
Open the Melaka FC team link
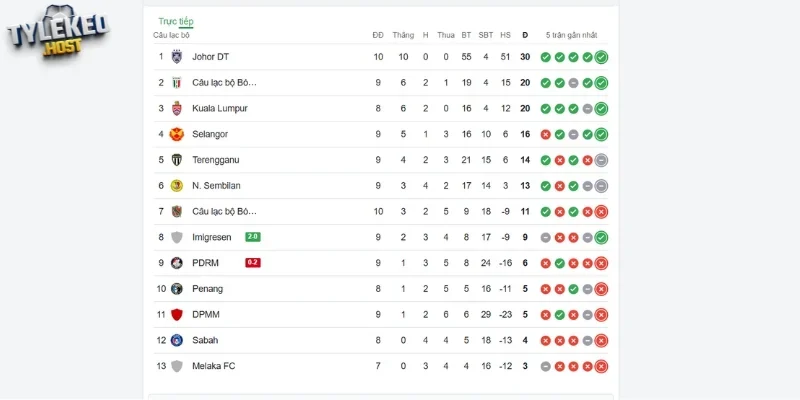coord(213,366)
